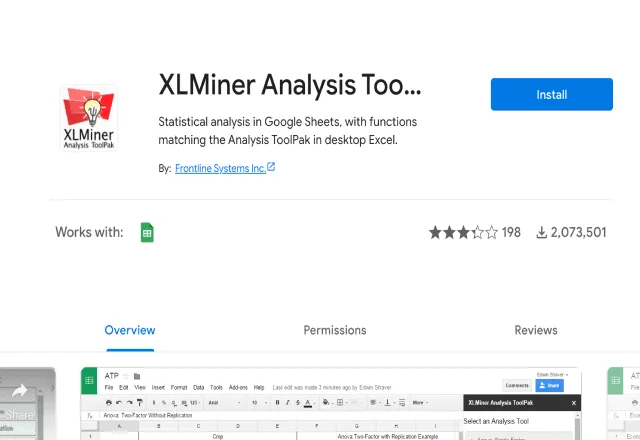Click the XLMiner Analysis ToolPak logo
This screenshot has width=640, height=440.
coord(89,118)
